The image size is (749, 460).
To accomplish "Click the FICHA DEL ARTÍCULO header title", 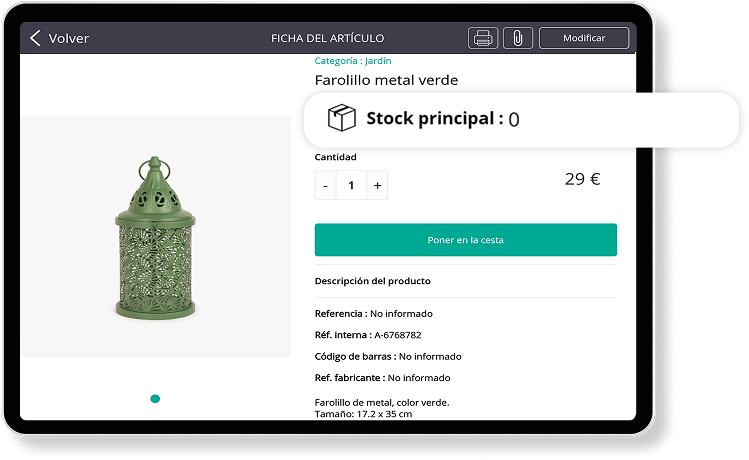I will coord(328,39).
